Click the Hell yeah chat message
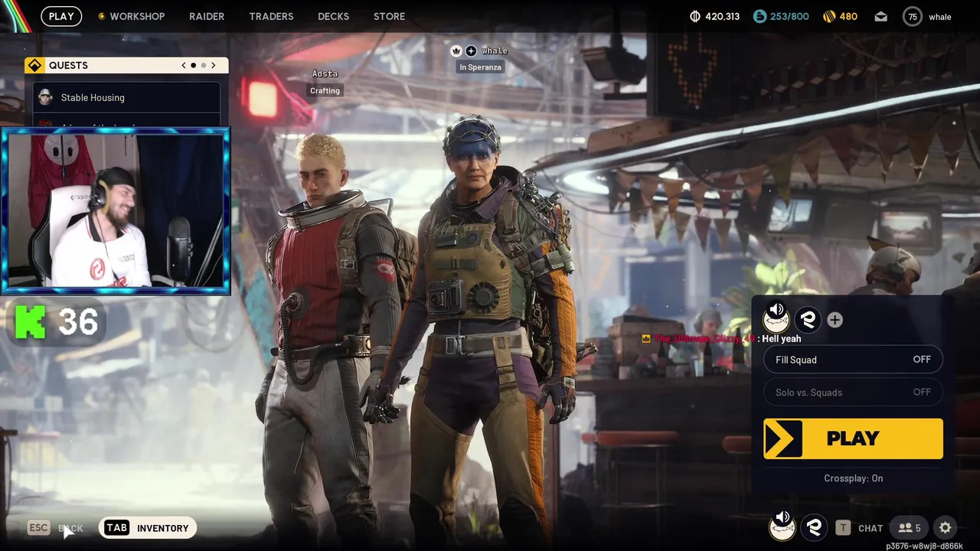Image resolution: width=980 pixels, height=551 pixels. pos(782,338)
